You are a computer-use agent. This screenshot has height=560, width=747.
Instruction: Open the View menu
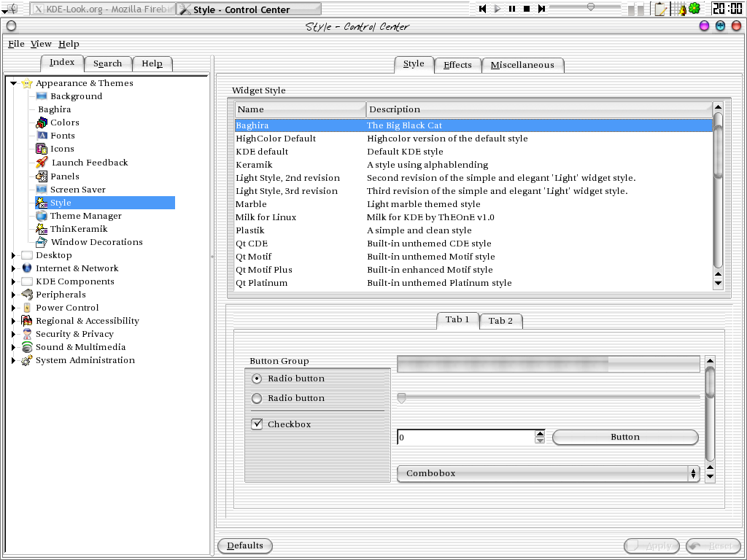(x=41, y=44)
